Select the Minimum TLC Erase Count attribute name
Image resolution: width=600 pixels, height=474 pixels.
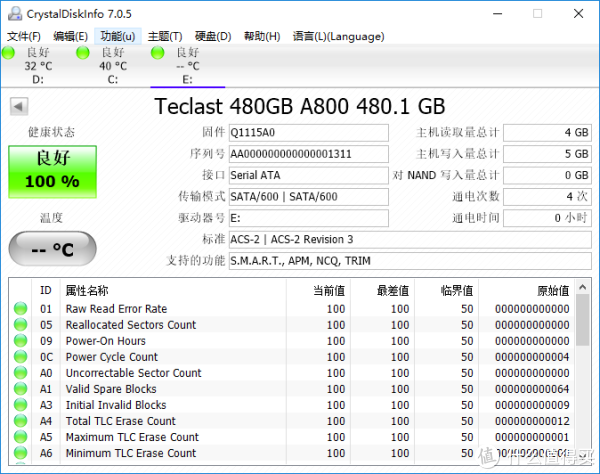(x=131, y=453)
